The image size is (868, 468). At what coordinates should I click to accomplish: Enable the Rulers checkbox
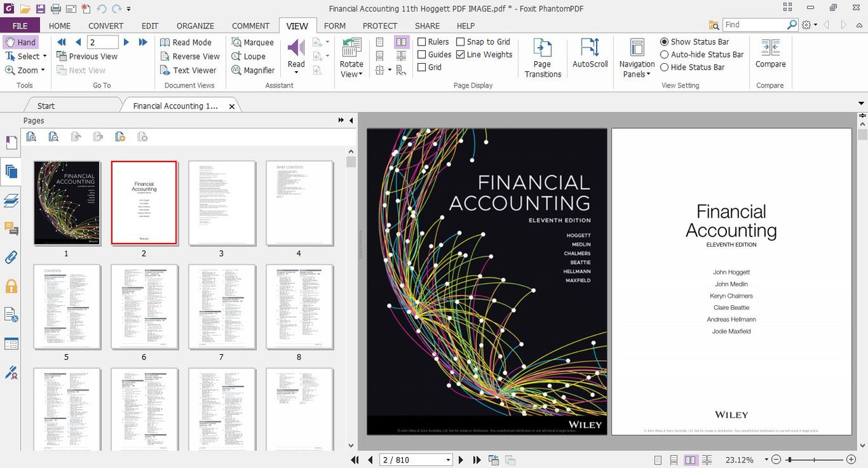pyautogui.click(x=433, y=41)
